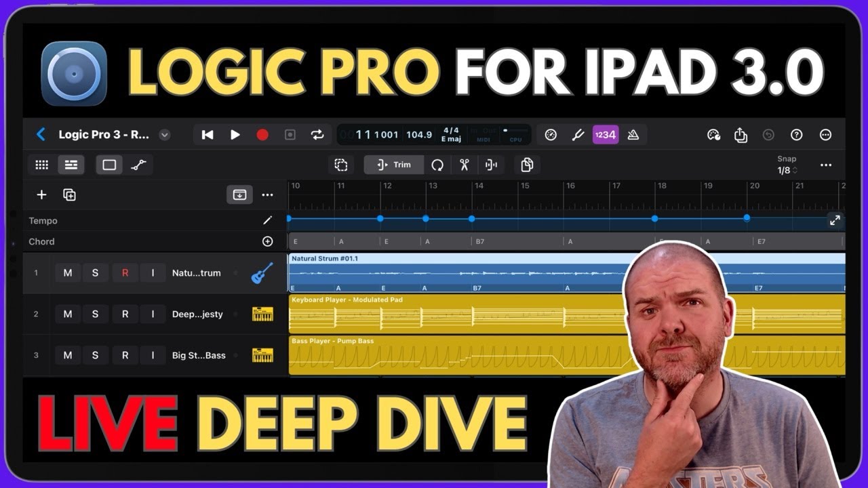Tap the copy clipboard icon

(x=527, y=165)
